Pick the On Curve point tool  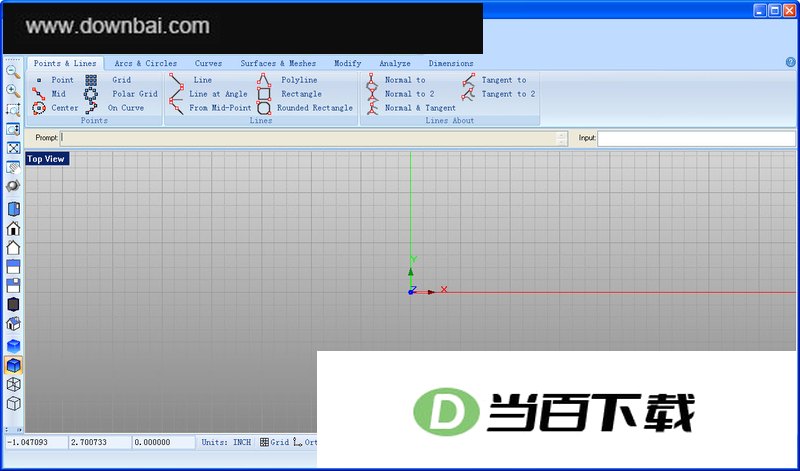pos(115,108)
